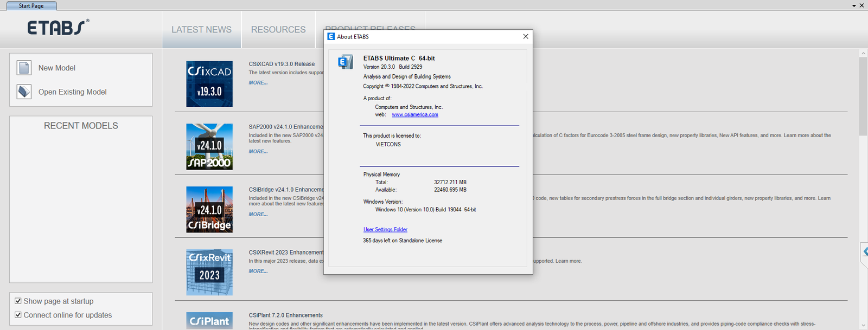Image resolution: width=868 pixels, height=330 pixels.
Task: Click the news list vertical scrollbar thumb
Action: (x=863, y=96)
